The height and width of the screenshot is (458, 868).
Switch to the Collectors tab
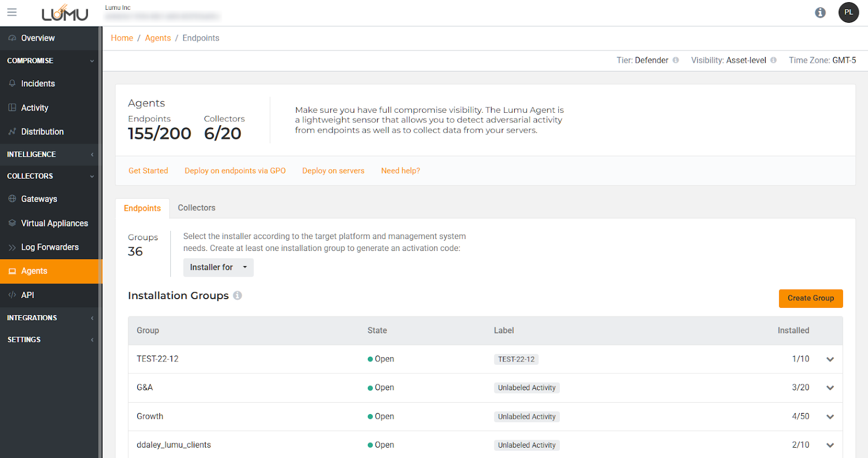point(196,208)
